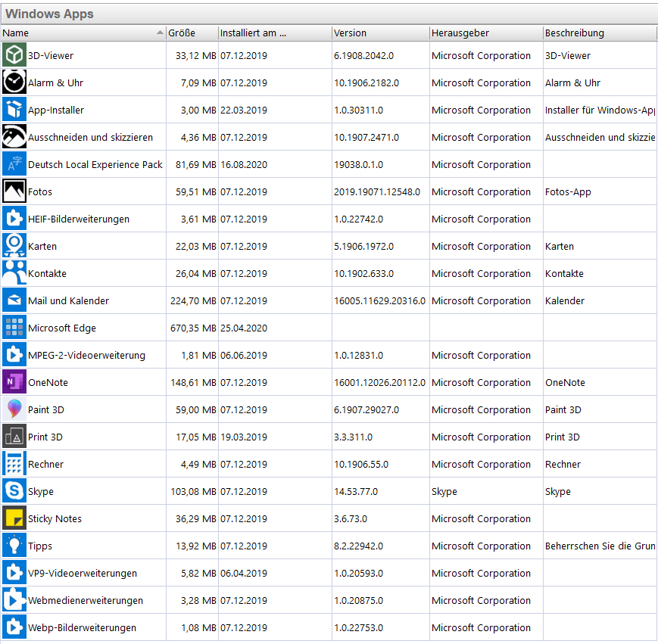Viewport: 658px width, 644px height.
Task: Click the description 'Beherrschen Sie die Grun'
Action: pyautogui.click(x=600, y=546)
